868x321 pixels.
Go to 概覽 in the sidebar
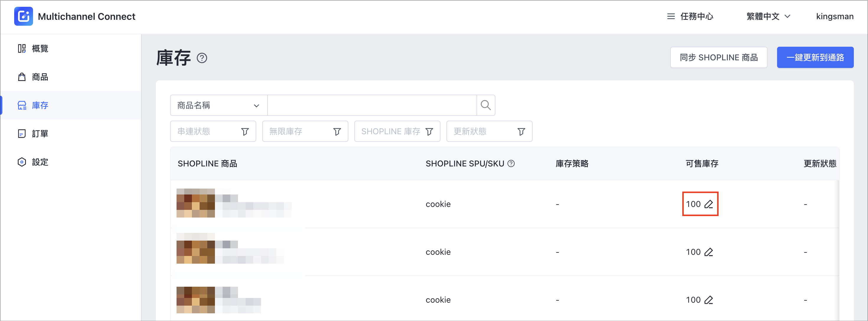pyautogui.click(x=71, y=48)
